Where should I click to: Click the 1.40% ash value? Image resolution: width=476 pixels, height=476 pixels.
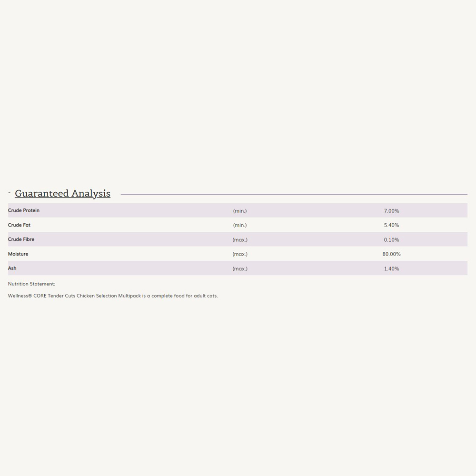click(391, 268)
